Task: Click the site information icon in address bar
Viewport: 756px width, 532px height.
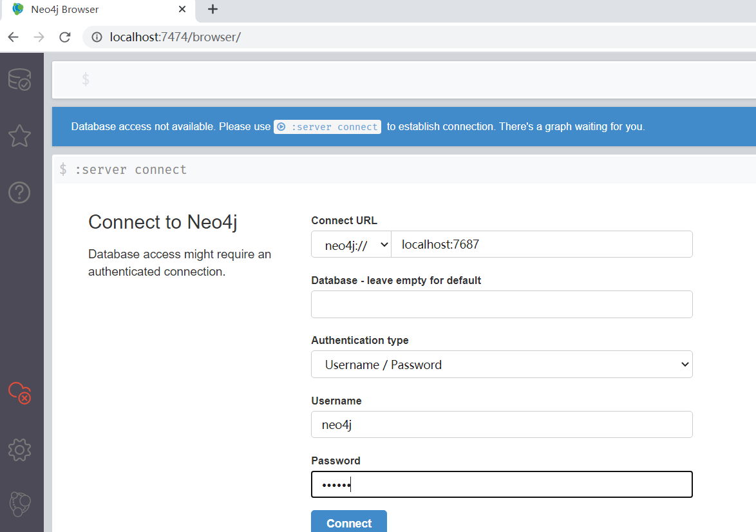Action: coord(97,37)
